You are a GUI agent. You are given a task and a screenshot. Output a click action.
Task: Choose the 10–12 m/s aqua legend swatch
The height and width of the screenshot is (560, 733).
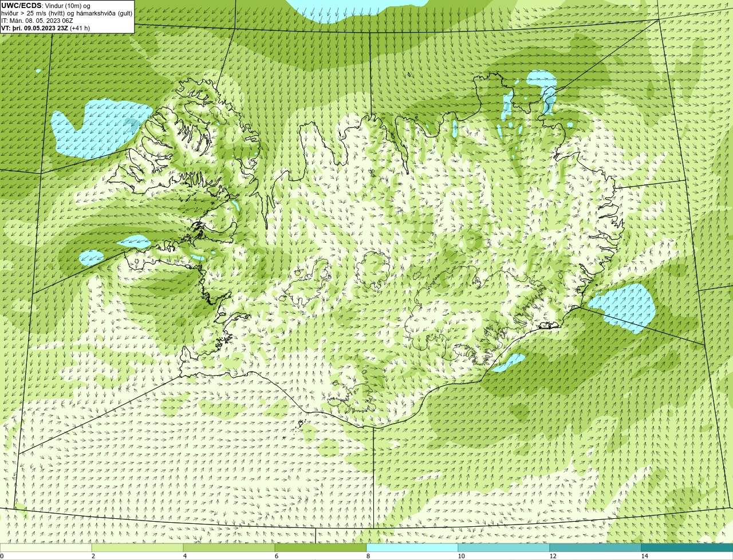(504, 547)
